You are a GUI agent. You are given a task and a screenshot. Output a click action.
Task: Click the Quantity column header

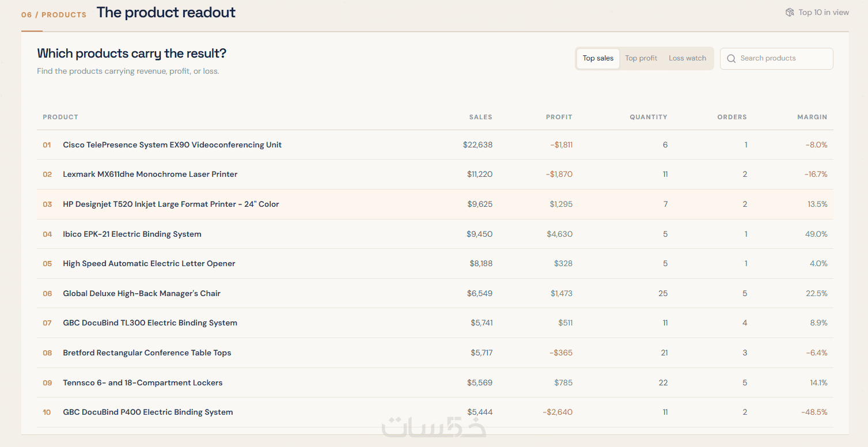pyautogui.click(x=649, y=117)
